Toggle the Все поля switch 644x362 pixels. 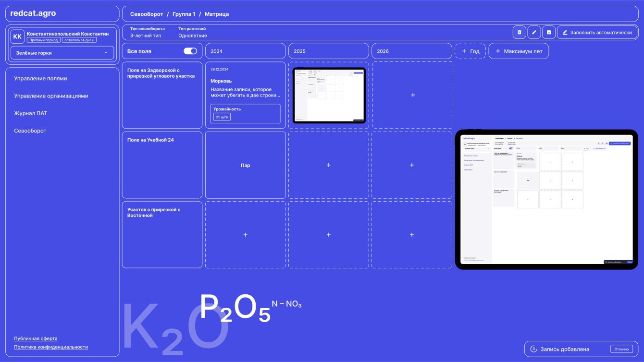coord(190,51)
